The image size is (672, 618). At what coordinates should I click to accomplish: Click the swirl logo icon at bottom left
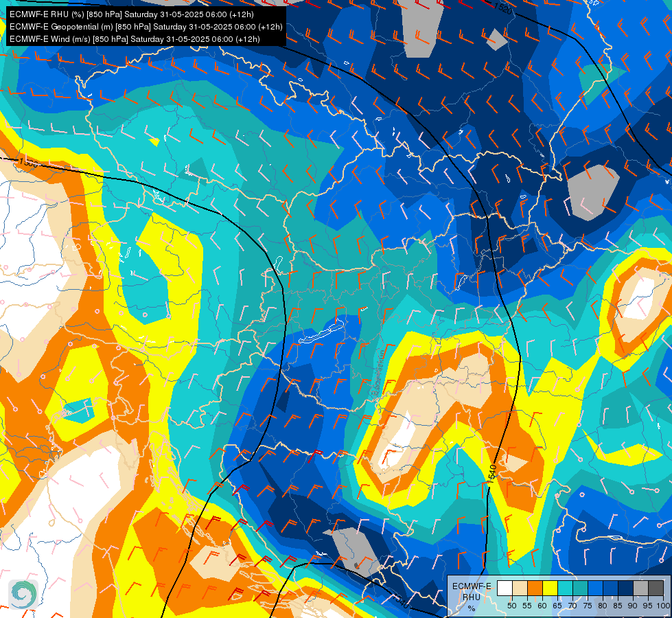click(x=23, y=594)
